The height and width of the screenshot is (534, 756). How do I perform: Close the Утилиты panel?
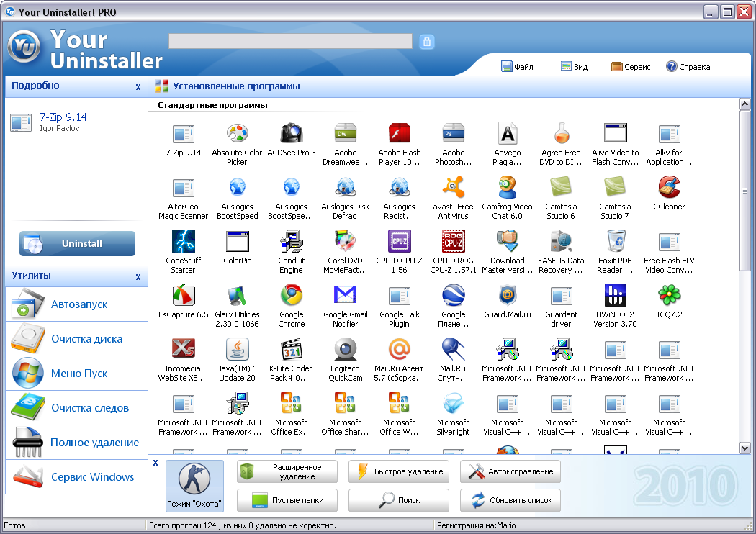tap(138, 276)
